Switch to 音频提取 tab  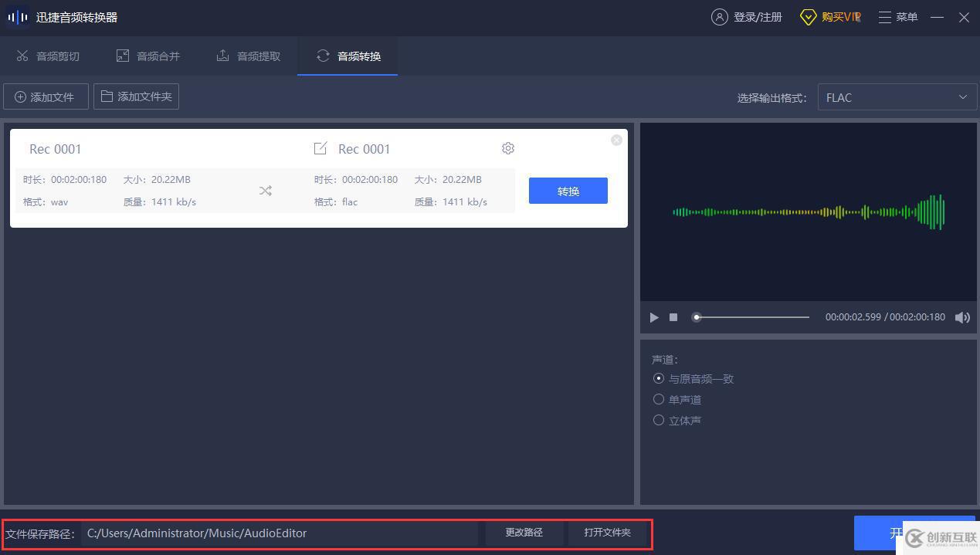click(249, 56)
